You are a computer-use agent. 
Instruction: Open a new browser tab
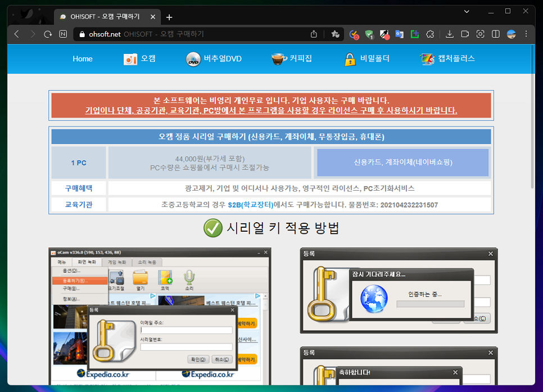pyautogui.click(x=169, y=17)
